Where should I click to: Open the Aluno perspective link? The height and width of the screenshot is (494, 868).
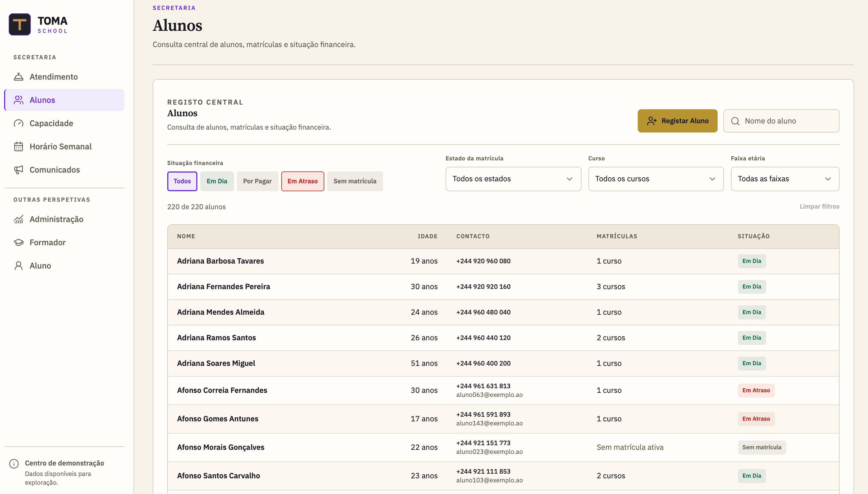pyautogui.click(x=64, y=266)
